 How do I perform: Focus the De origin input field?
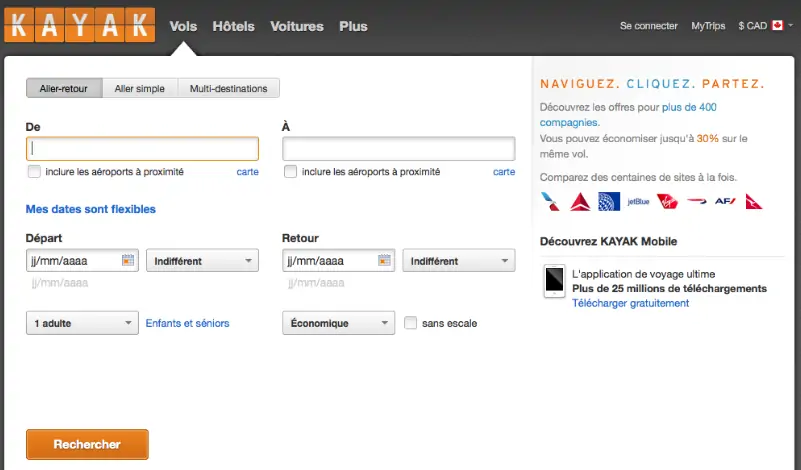(x=142, y=149)
